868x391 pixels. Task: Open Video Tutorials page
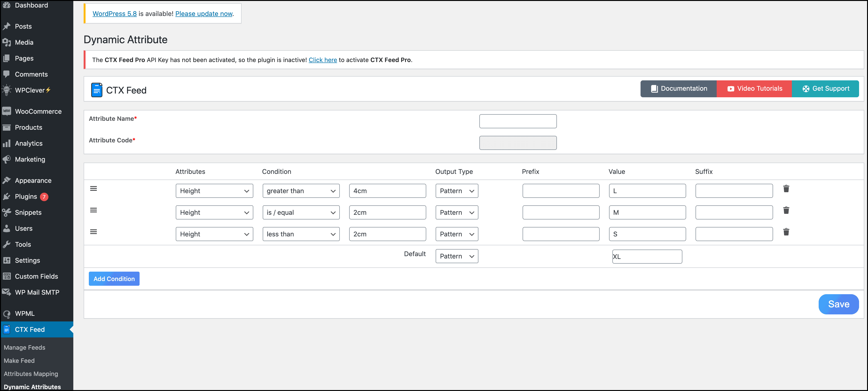coord(755,88)
